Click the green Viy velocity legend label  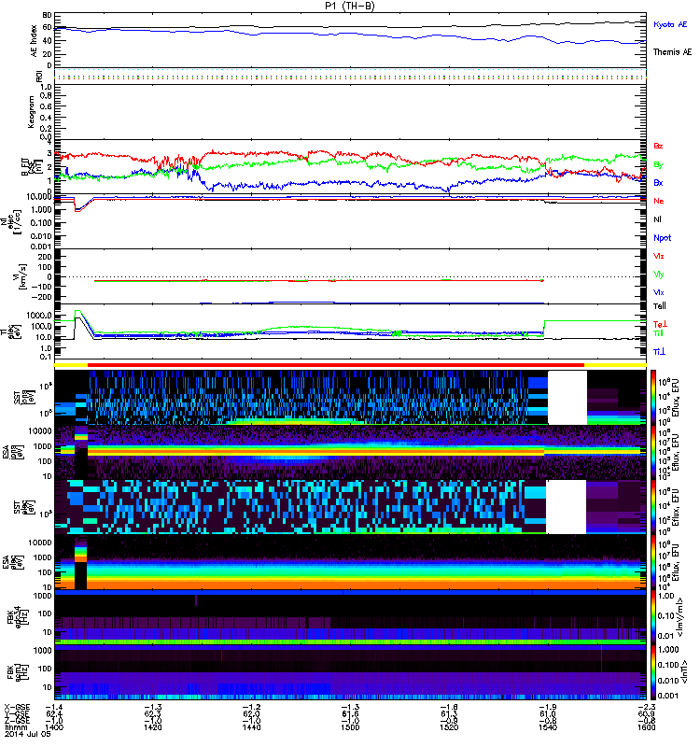pos(659,275)
